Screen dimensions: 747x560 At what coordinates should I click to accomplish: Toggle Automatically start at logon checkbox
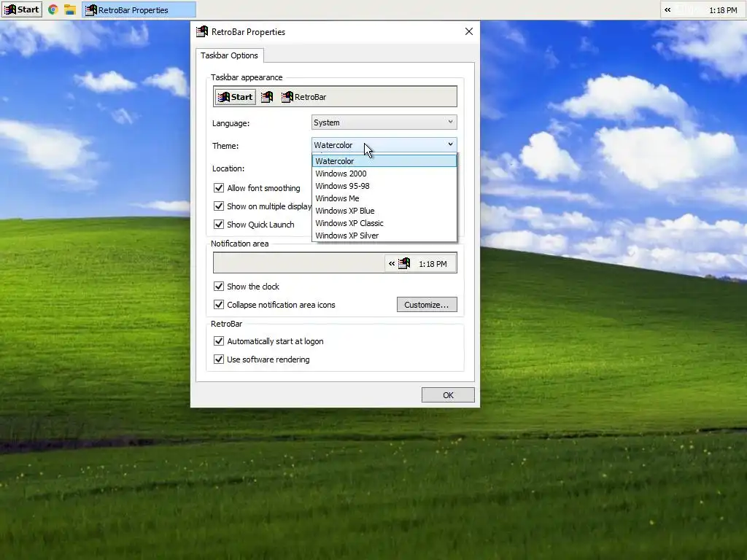tap(219, 341)
